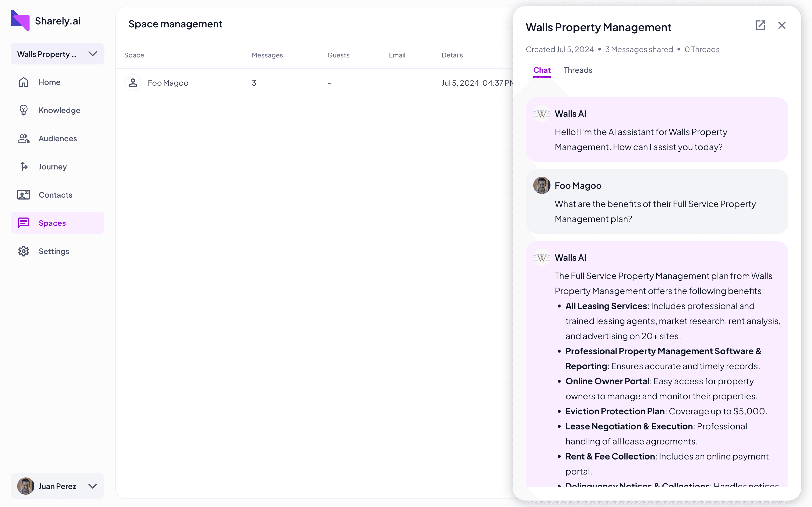The height and width of the screenshot is (507, 812).
Task: Click the '0 Threads' text
Action: (702, 49)
